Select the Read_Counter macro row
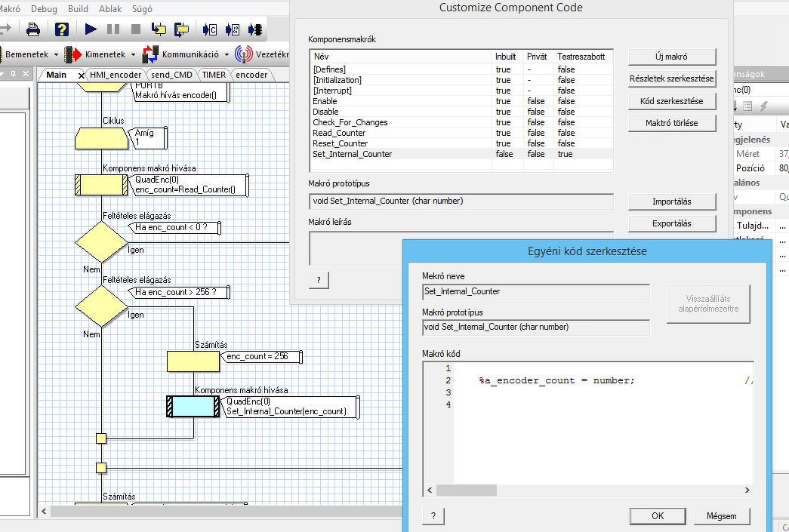 coord(461,133)
